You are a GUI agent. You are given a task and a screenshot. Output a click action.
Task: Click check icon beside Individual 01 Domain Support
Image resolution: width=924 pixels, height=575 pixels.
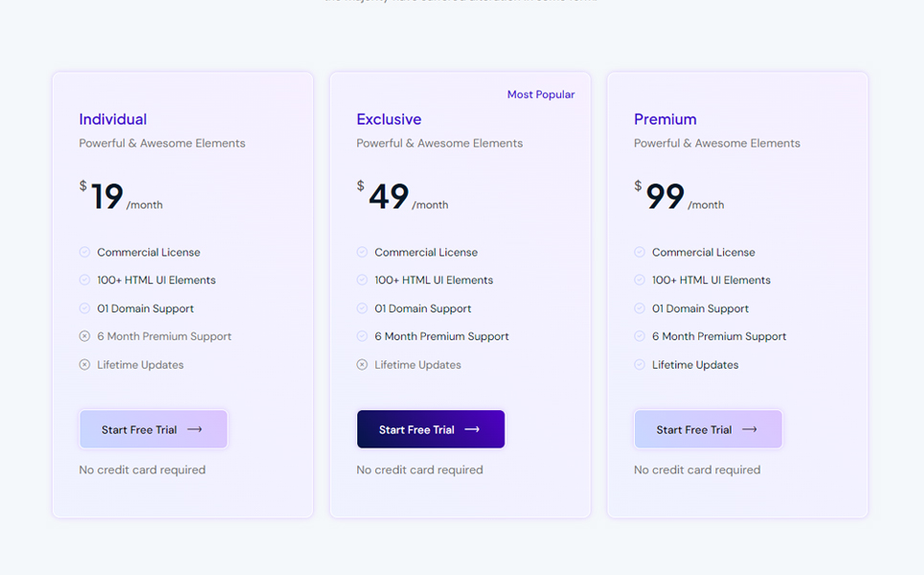point(84,309)
